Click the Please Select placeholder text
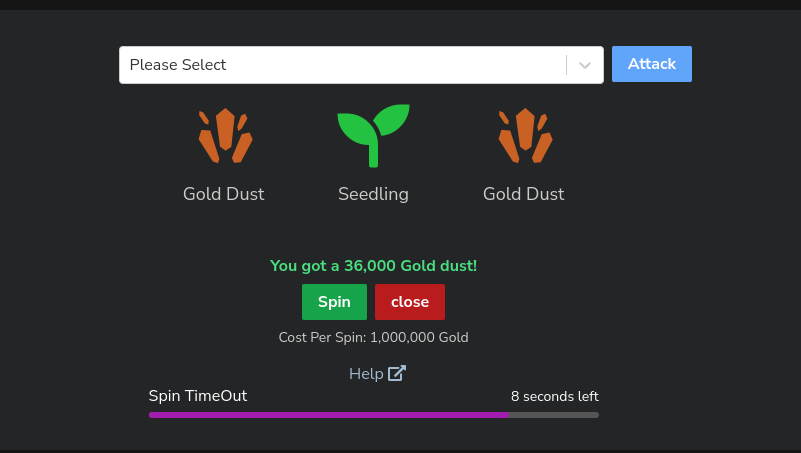 point(178,65)
